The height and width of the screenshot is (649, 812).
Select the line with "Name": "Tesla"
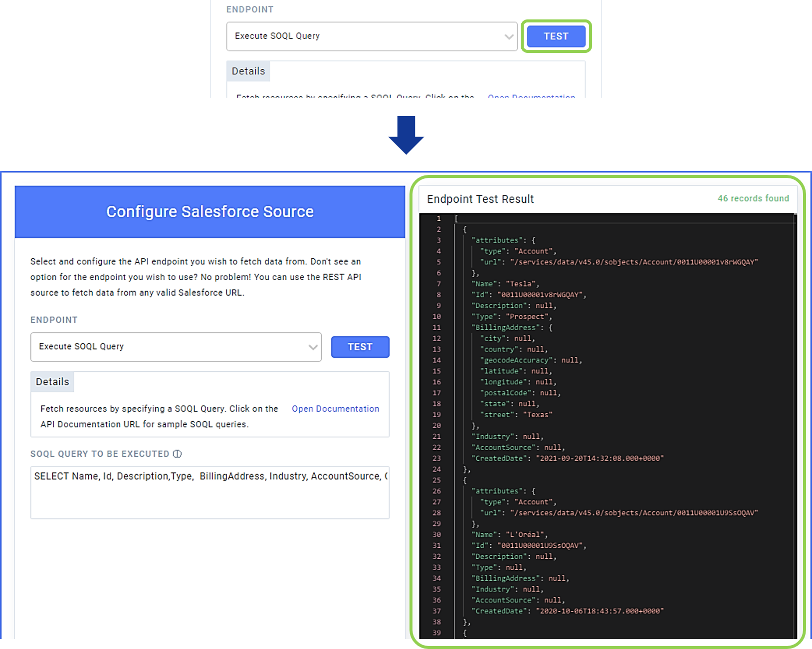coord(505,284)
